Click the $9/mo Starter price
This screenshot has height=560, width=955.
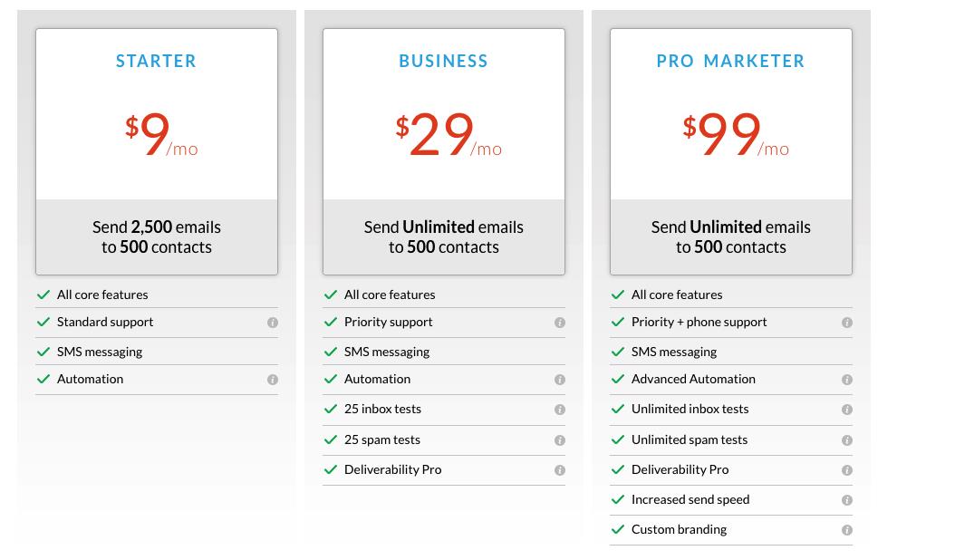pos(161,135)
